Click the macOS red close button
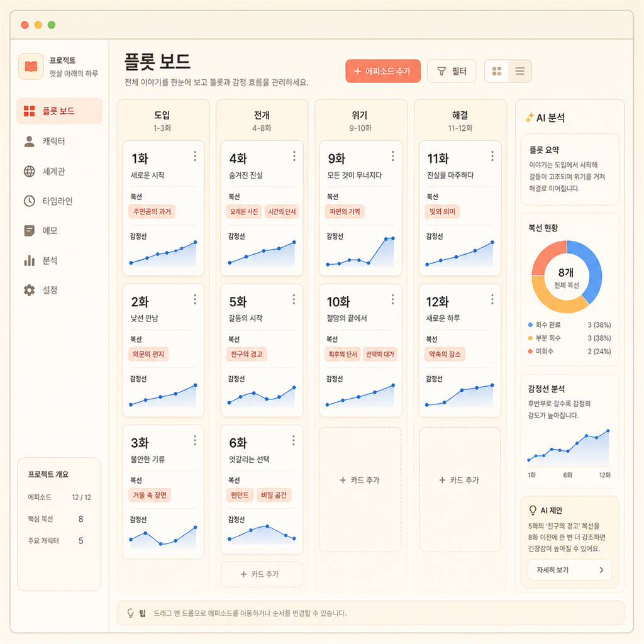644x644 pixels. pos(25,25)
